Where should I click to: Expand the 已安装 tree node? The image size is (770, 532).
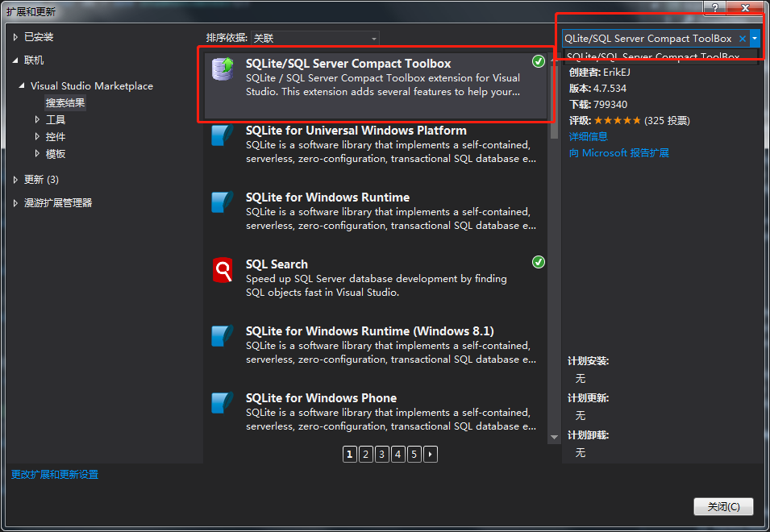[15, 37]
